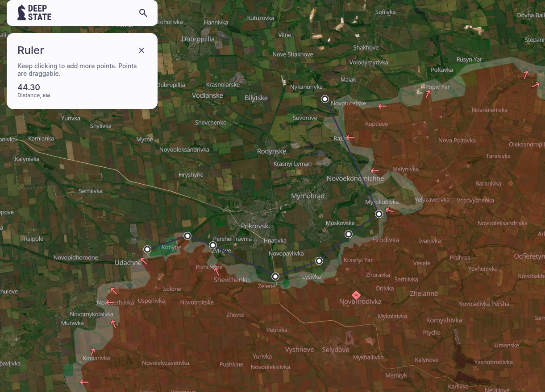Image resolution: width=545 pixels, height=392 pixels.
Task: Click the Shakhove label
Action: [366, 47]
